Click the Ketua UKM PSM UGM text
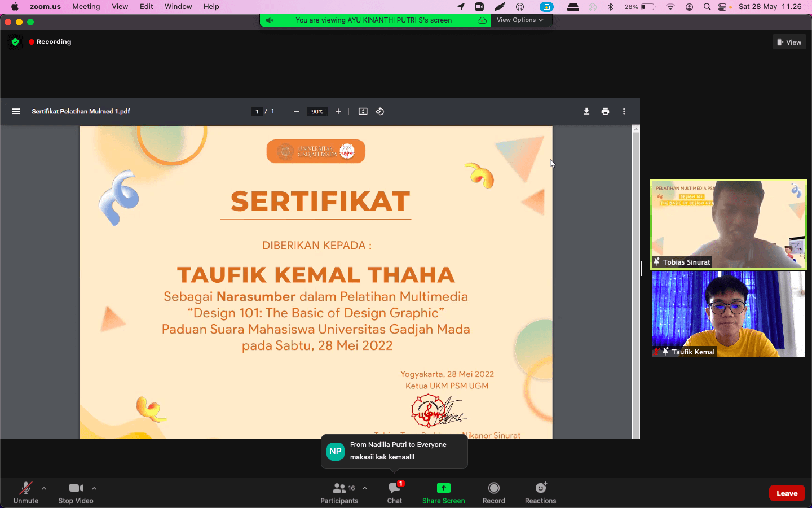Image resolution: width=812 pixels, height=508 pixels. [x=447, y=386]
